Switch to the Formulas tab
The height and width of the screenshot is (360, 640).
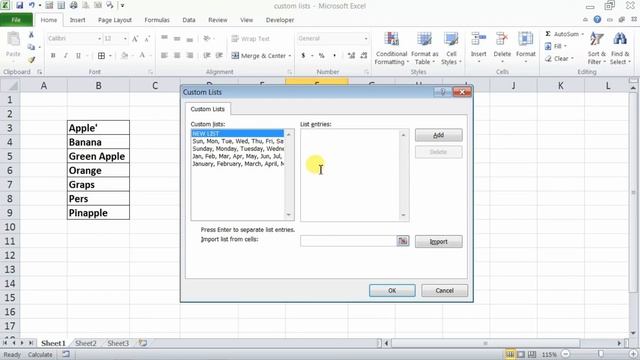pyautogui.click(x=157, y=20)
